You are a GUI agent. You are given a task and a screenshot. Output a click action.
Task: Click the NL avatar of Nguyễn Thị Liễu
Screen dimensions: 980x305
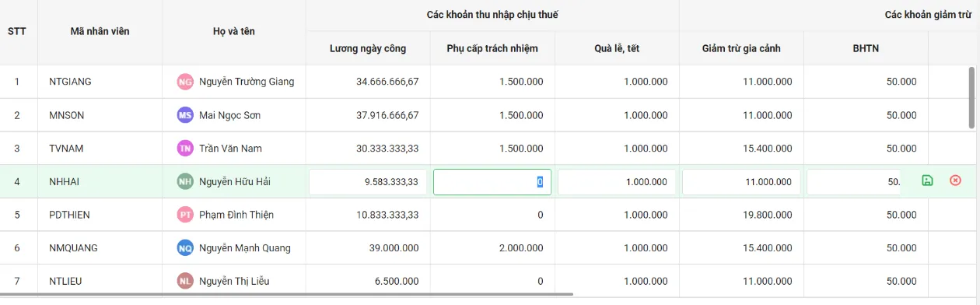pos(185,281)
